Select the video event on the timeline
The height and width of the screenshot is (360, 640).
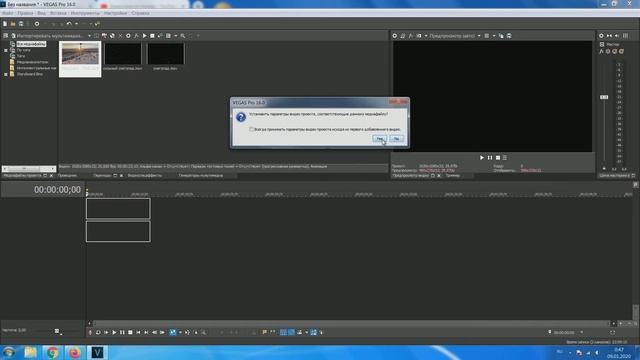click(x=118, y=208)
